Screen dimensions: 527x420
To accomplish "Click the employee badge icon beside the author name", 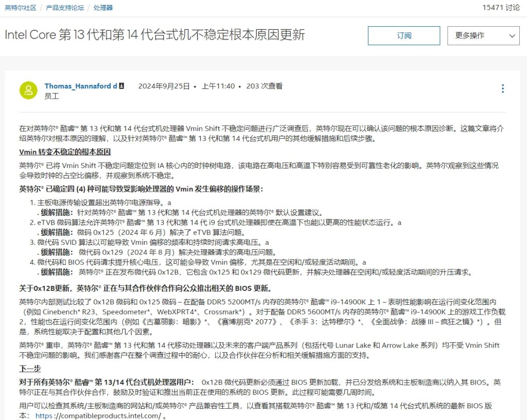I will coord(121,86).
